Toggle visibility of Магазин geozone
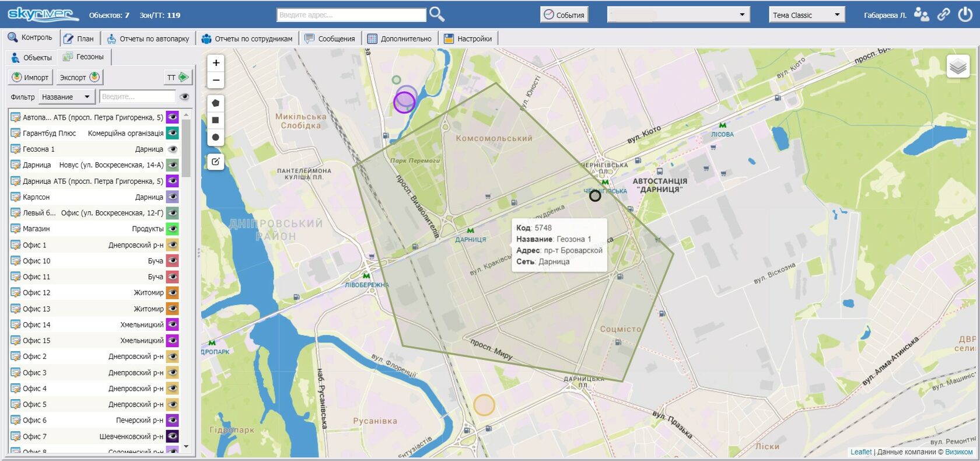Viewport: 980px width, 461px height. click(x=172, y=229)
